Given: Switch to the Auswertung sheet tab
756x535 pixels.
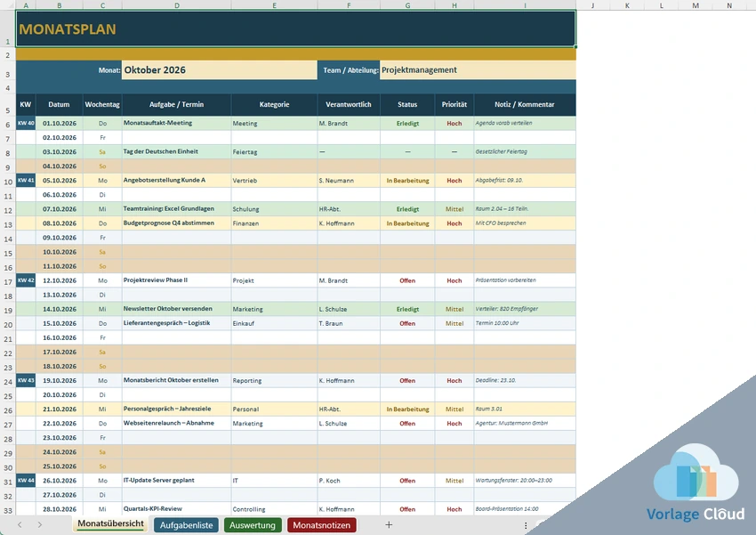Looking at the screenshot, I should pos(253,525).
